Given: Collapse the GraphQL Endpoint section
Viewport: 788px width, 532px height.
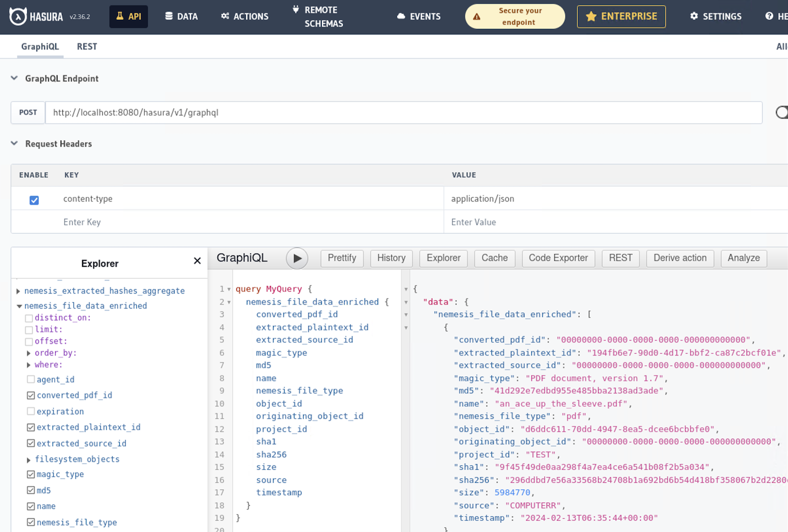Looking at the screenshot, I should coord(14,78).
